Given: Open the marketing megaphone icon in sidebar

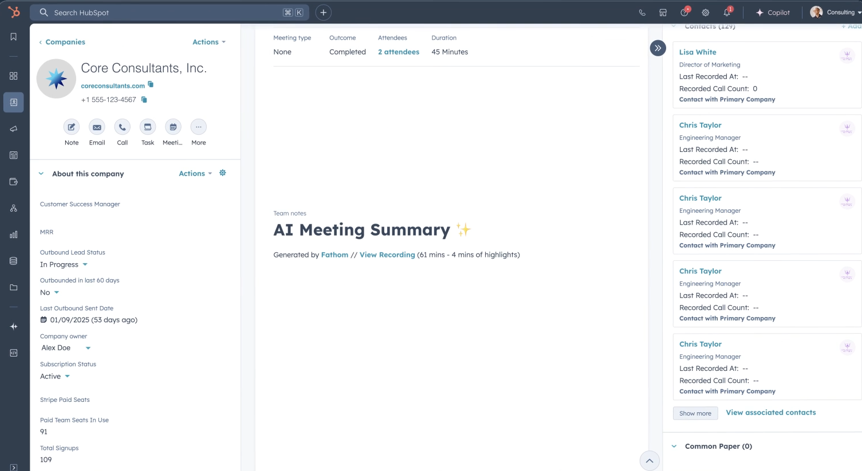Looking at the screenshot, I should click(x=14, y=129).
